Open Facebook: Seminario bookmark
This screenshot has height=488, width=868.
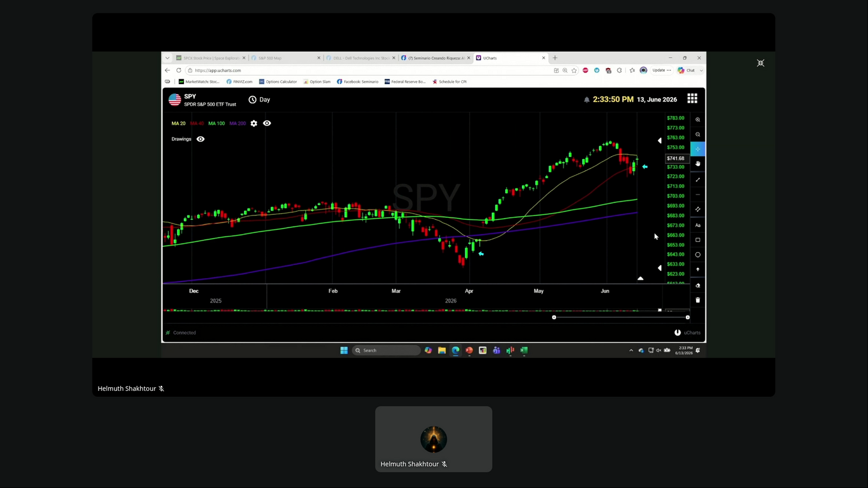(357, 82)
